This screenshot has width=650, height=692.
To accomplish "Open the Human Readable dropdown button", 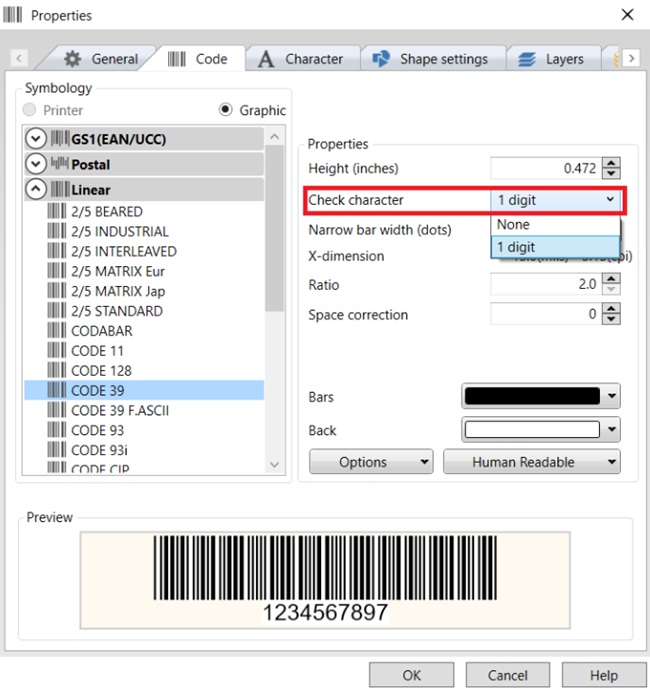I will (532, 462).
